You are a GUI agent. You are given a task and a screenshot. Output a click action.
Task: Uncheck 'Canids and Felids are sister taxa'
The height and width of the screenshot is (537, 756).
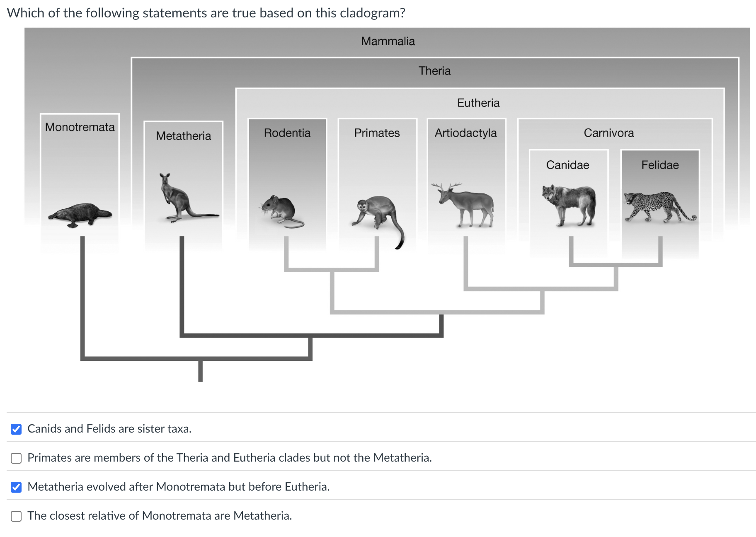click(16, 429)
